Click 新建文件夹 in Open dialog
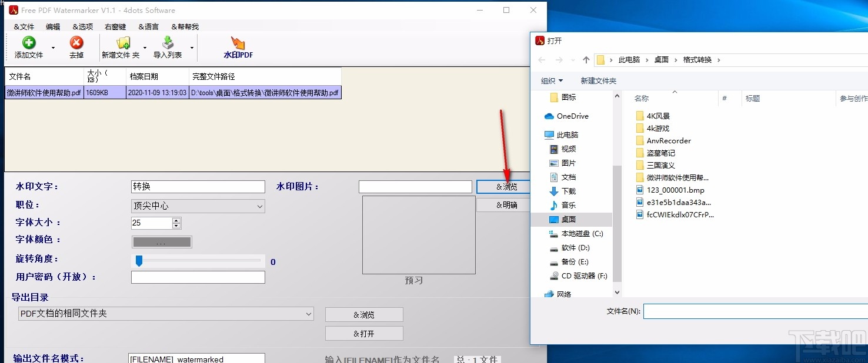Screen dimensions: 868x363 (x=599, y=81)
